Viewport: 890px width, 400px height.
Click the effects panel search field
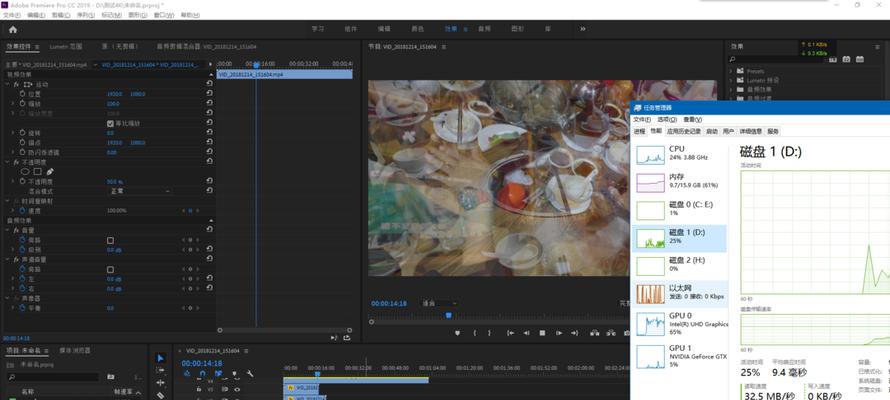[776, 58]
